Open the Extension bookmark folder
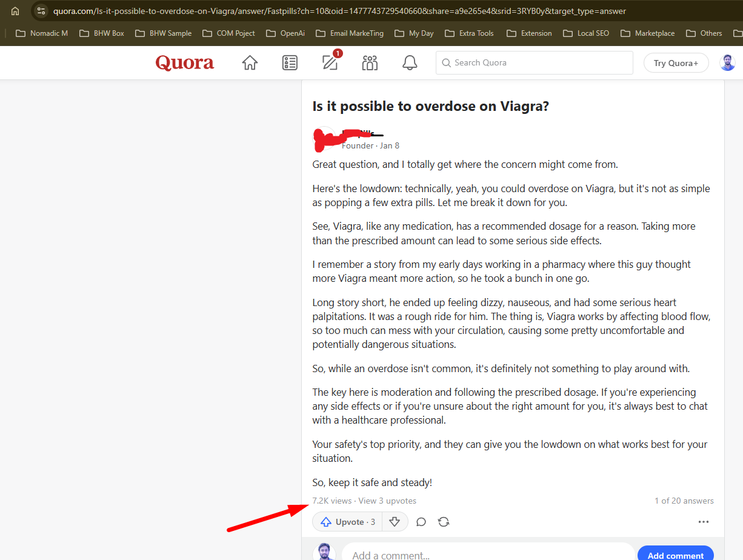This screenshot has width=743, height=560. pos(529,33)
